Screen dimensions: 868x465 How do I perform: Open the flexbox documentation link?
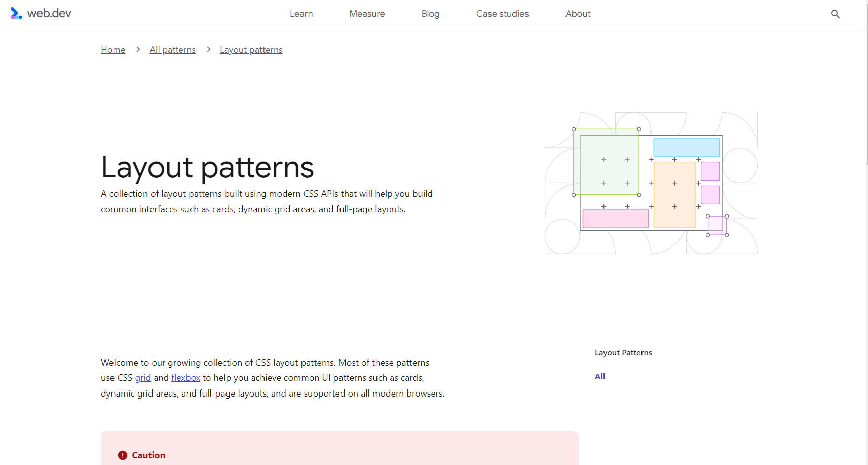(x=185, y=378)
